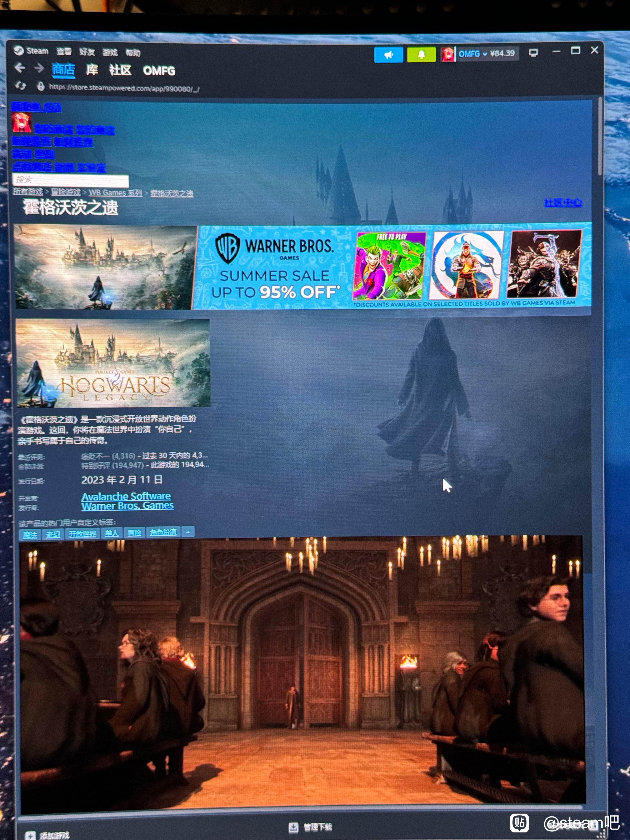Click the URL address text
Viewport: 630px width, 840px height.
coord(124,88)
